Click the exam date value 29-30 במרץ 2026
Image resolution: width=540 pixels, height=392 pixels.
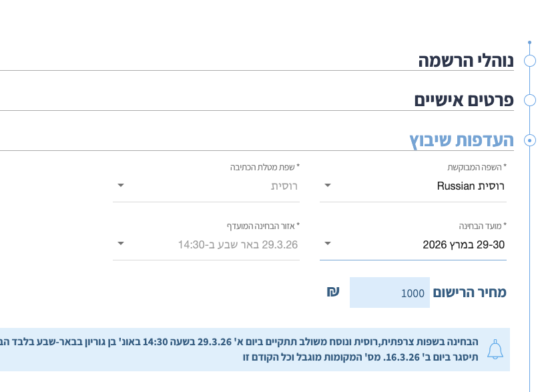coord(464,245)
